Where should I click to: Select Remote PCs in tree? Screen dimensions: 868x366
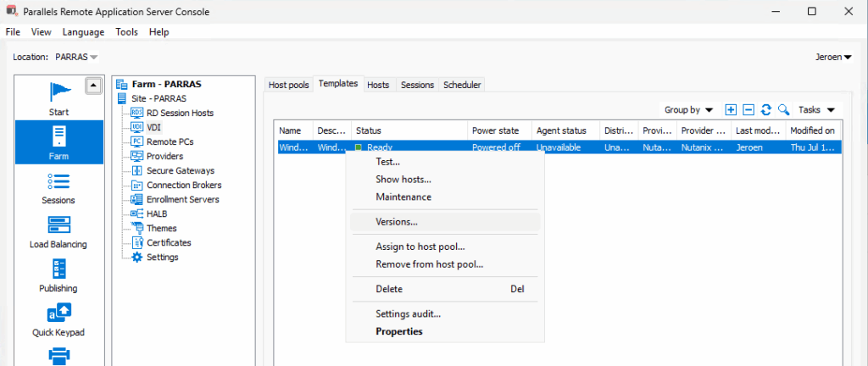(170, 141)
